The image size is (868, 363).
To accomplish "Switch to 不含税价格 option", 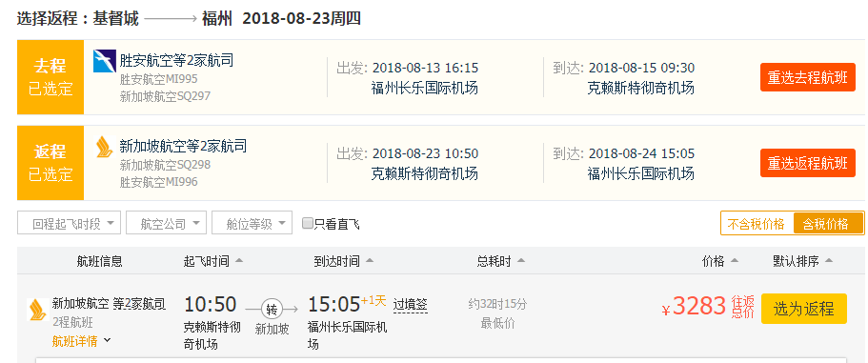I will tap(757, 224).
